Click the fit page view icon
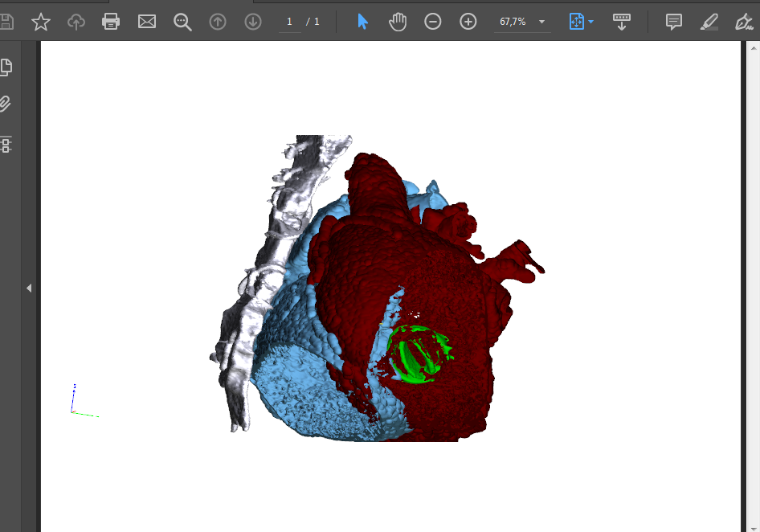This screenshot has height=532, width=760. pyautogui.click(x=576, y=22)
